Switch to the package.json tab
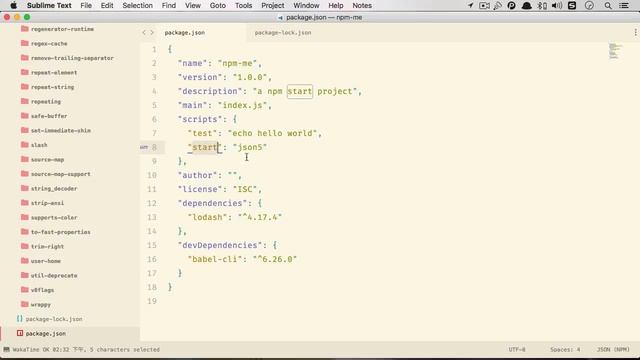This screenshot has height=360, width=640. (x=184, y=33)
